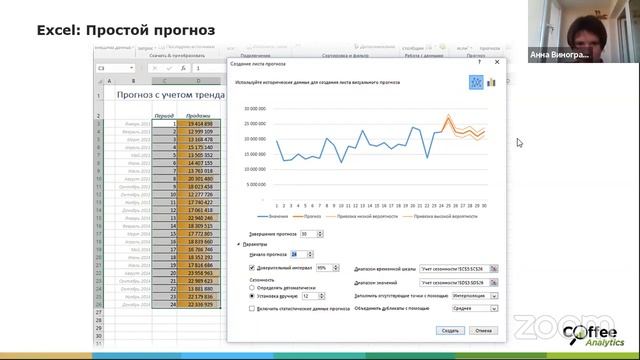Pick the Диапазон значений range selector icon
Screen dimensions: 640x360
(x=493, y=282)
